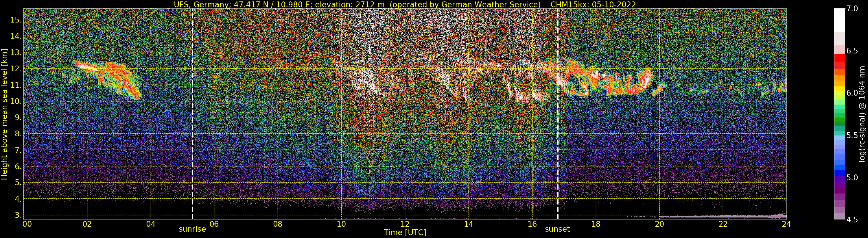Click the height axis tick '5.'
The width and height of the screenshot is (868, 238).
[18, 183]
